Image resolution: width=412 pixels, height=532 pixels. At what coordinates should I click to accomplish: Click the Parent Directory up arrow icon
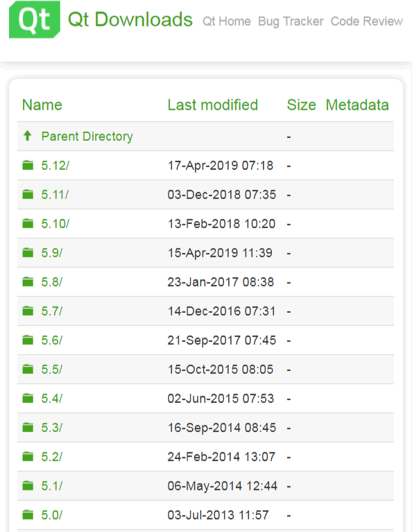coord(28,136)
